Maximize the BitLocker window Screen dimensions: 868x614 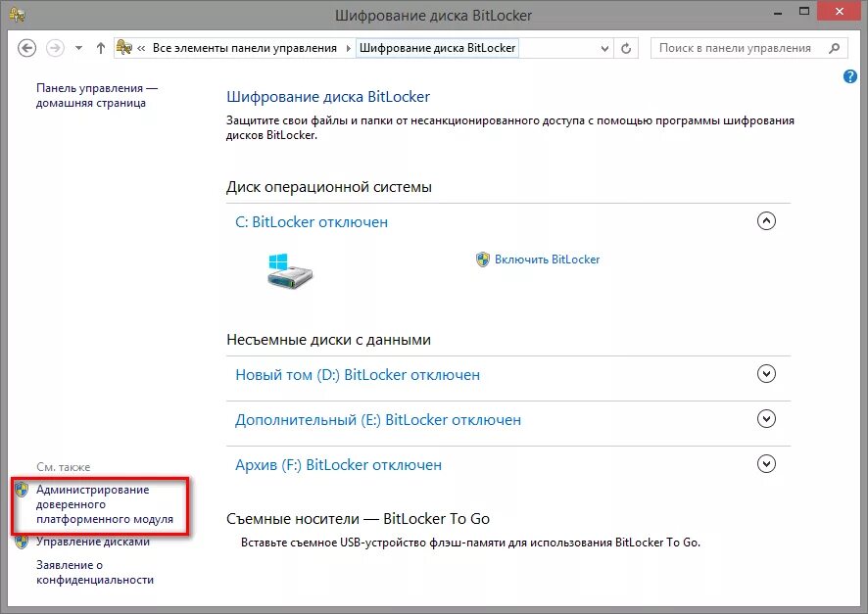pos(804,11)
